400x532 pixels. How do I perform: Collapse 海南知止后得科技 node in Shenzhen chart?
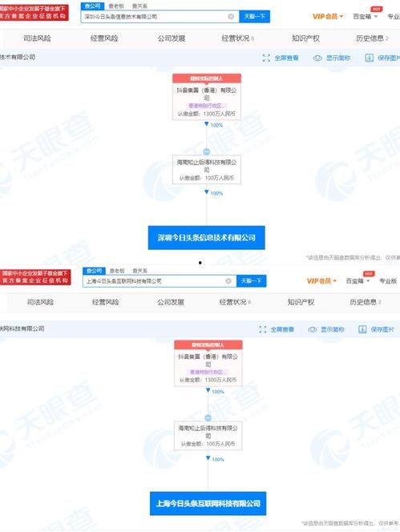point(207,151)
